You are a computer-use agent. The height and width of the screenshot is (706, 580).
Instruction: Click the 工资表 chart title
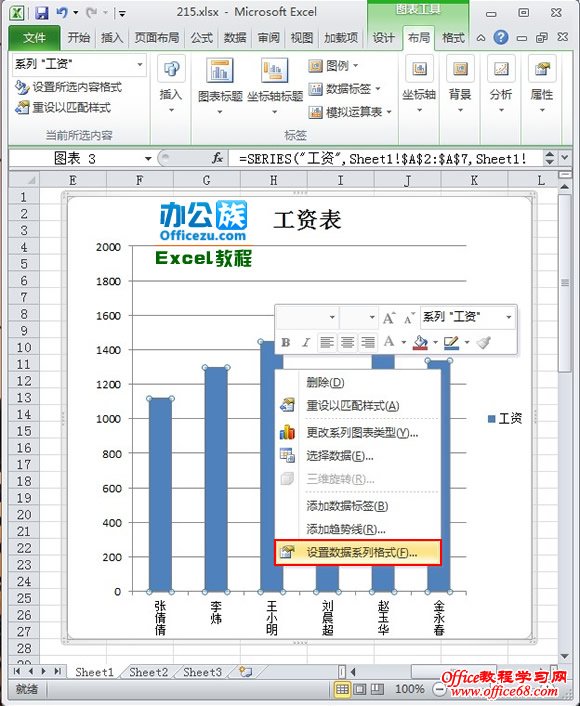coord(307,220)
